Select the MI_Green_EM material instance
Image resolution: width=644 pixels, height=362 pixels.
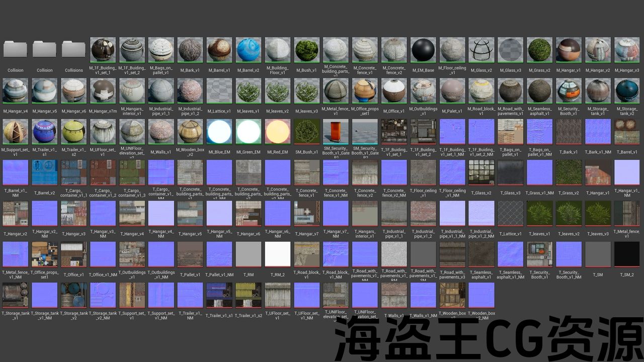tap(249, 132)
